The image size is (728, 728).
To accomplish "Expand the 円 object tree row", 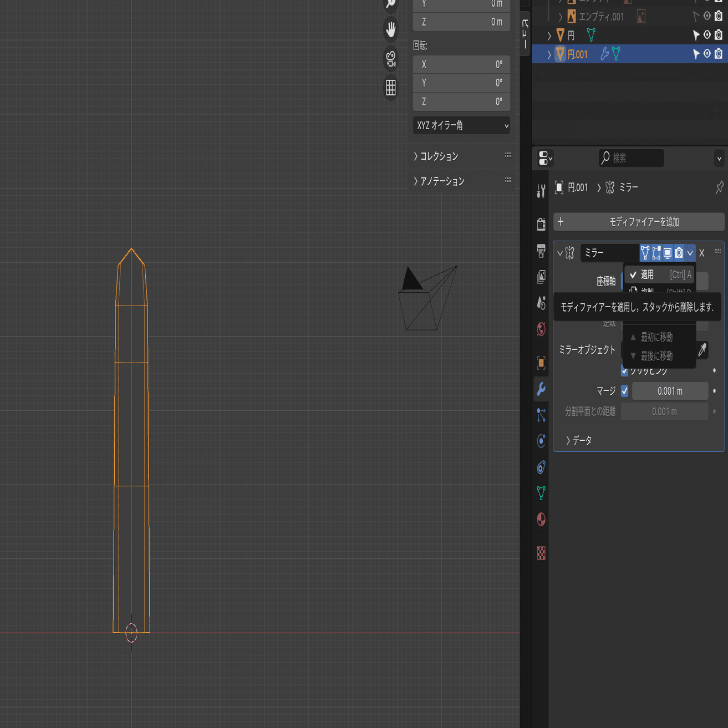I will coord(549,35).
